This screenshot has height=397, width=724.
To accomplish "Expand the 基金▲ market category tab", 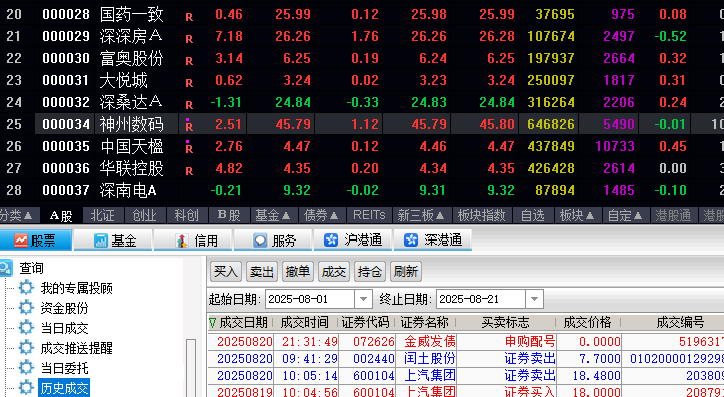I will [x=273, y=215].
